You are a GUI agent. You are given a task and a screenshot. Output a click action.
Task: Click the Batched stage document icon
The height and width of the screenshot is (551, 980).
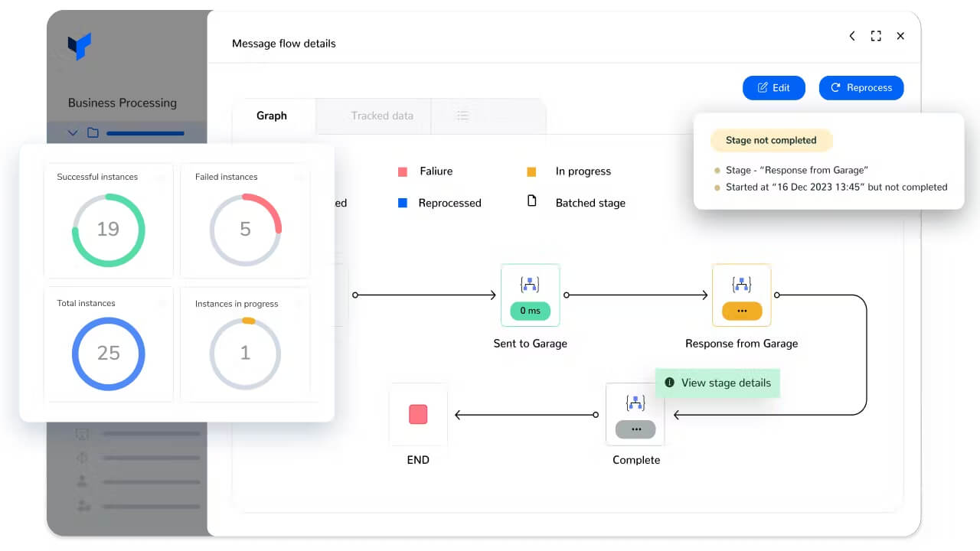tap(531, 202)
